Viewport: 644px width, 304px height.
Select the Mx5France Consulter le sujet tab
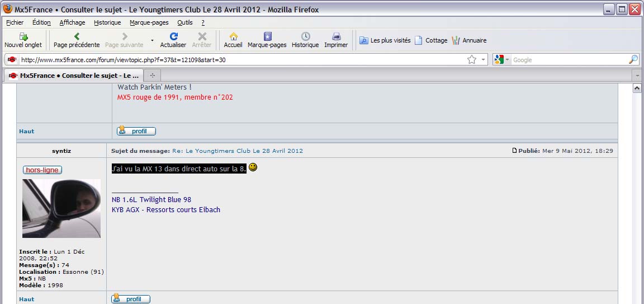point(74,76)
